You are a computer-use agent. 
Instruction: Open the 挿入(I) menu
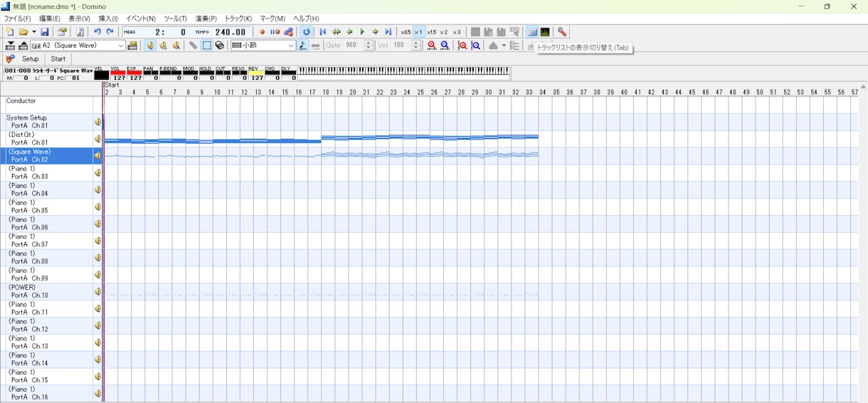108,19
